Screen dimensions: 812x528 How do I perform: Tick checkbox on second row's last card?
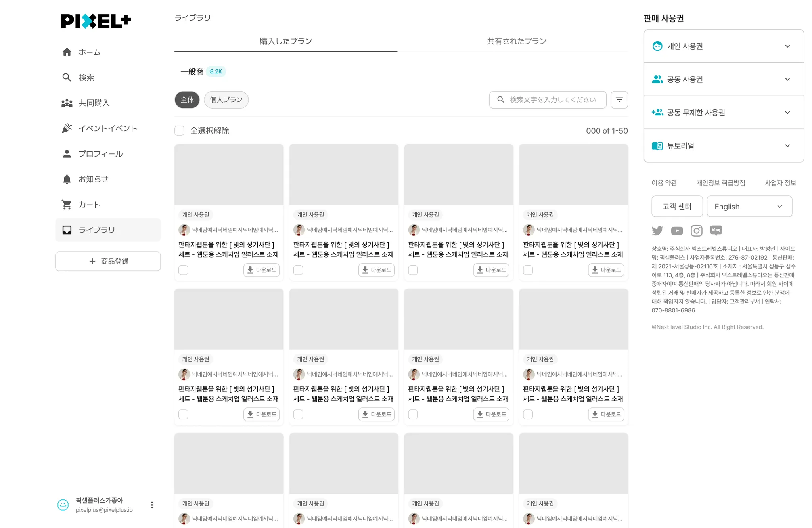coord(528,414)
